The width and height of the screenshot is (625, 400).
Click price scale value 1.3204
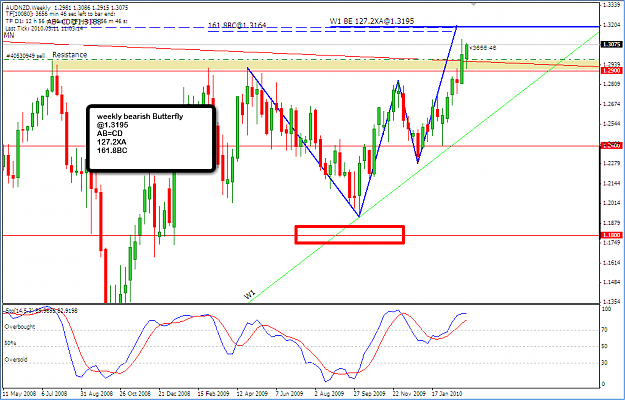coord(612,25)
